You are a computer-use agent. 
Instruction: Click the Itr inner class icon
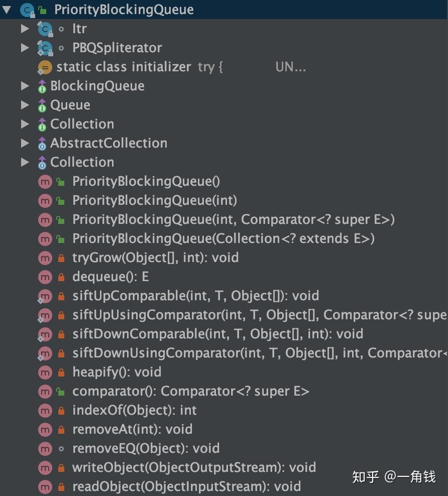point(45,29)
